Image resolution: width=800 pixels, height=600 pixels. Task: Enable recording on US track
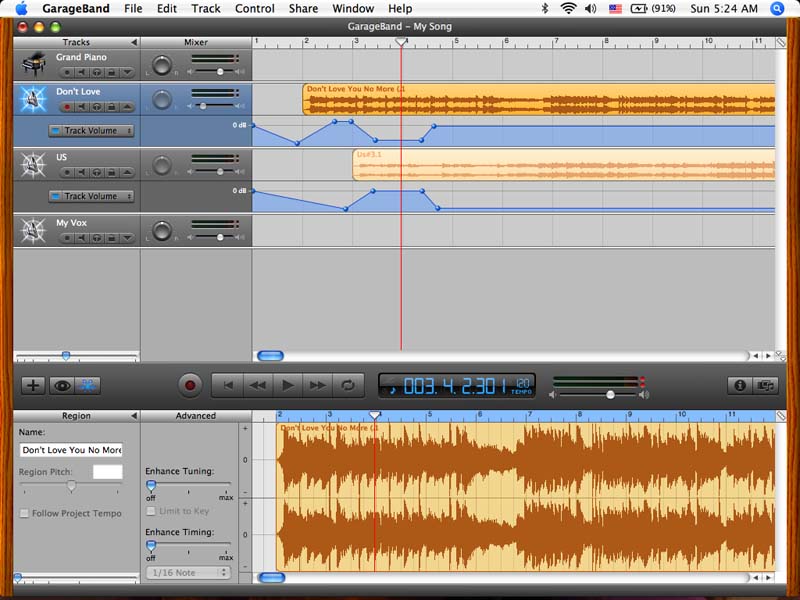(67, 172)
